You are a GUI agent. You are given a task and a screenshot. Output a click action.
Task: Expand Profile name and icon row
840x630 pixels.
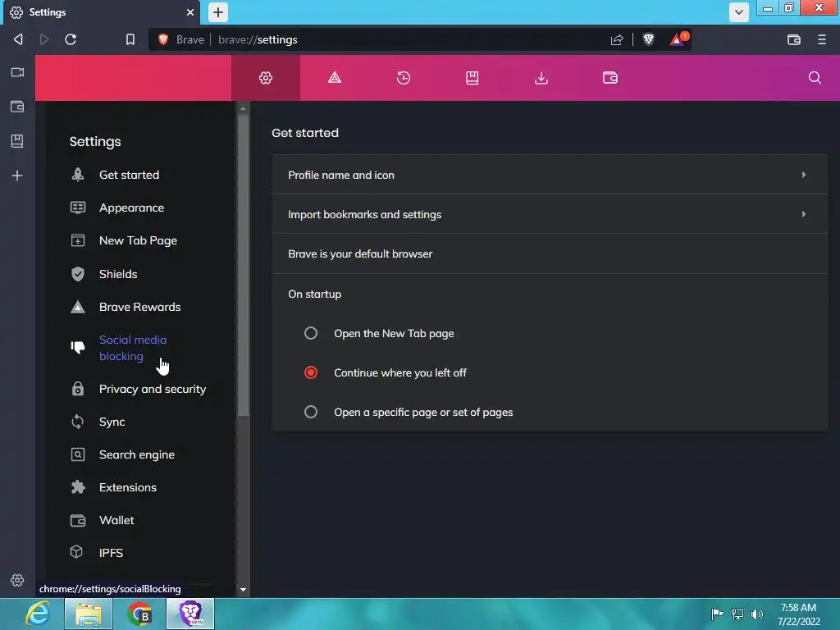(550, 175)
